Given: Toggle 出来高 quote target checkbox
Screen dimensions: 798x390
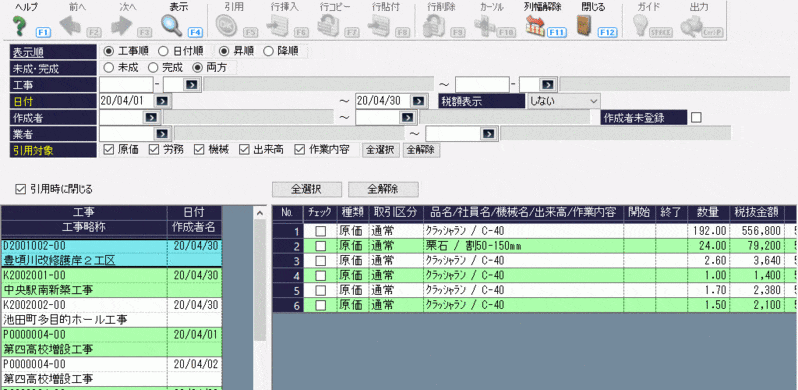Looking at the screenshot, I should tap(244, 150).
